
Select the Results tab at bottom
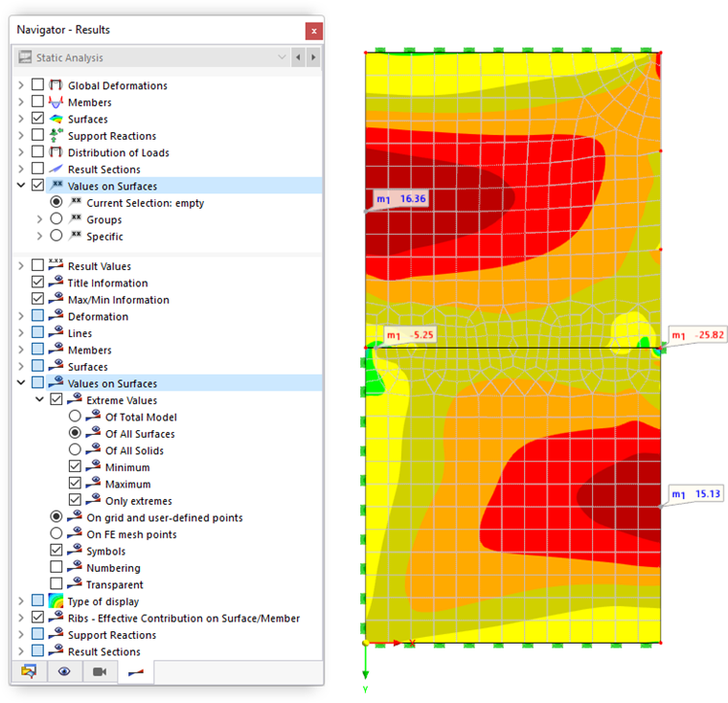136,671
